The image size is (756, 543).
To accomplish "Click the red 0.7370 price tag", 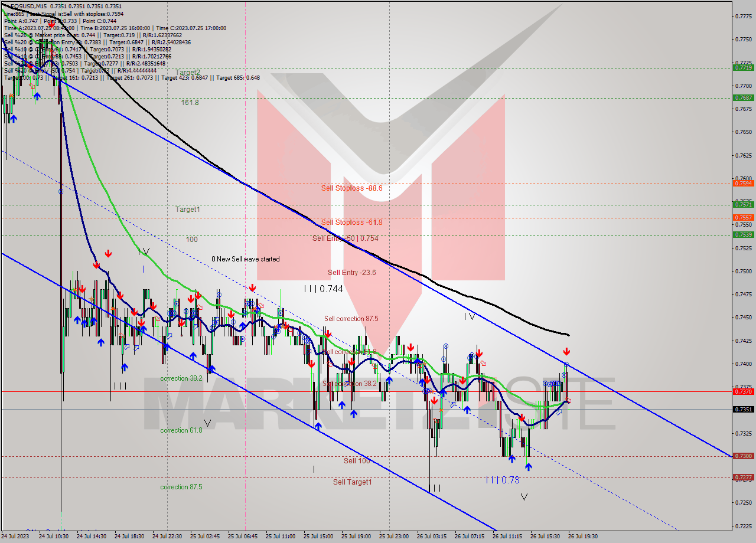I will click(x=742, y=391).
